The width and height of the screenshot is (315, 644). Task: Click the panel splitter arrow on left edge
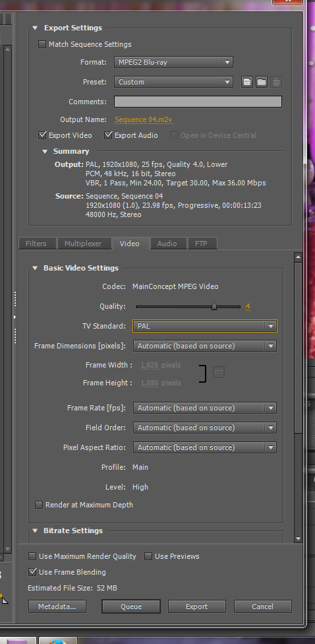[x=14, y=317]
